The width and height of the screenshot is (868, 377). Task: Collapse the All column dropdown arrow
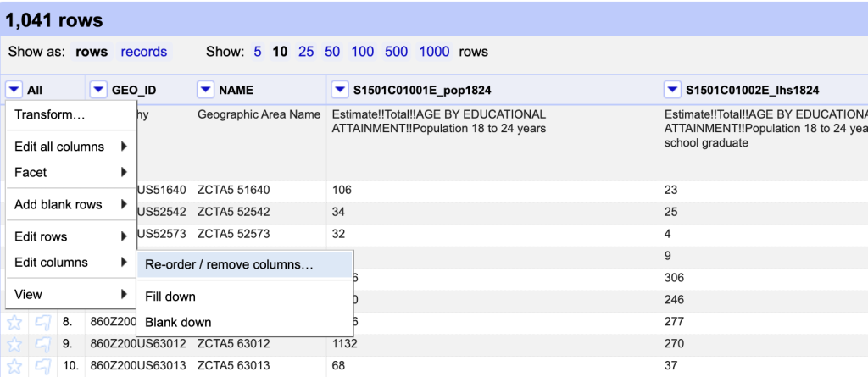click(14, 90)
